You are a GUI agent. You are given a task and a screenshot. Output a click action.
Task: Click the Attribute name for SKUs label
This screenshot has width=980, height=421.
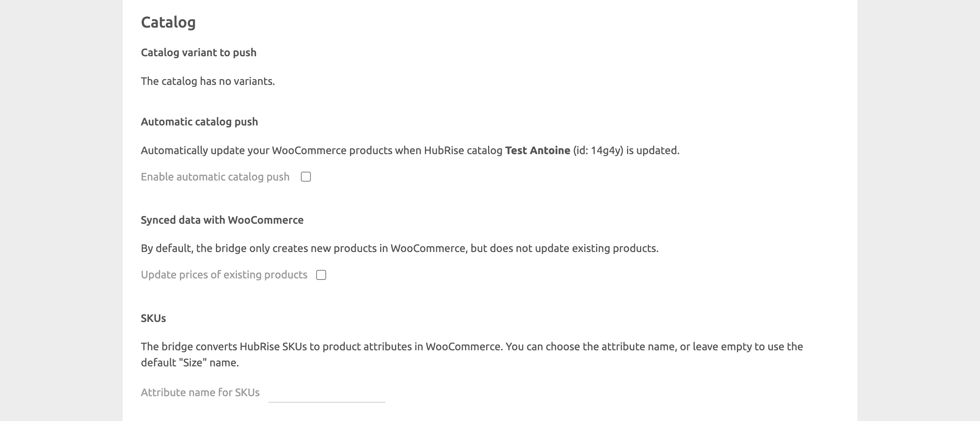tap(201, 392)
